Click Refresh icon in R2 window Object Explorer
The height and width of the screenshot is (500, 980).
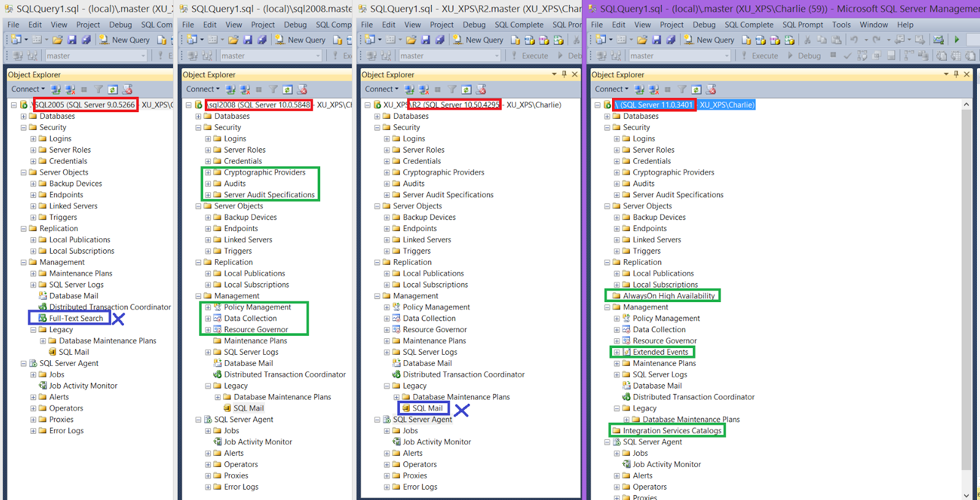[466, 89]
